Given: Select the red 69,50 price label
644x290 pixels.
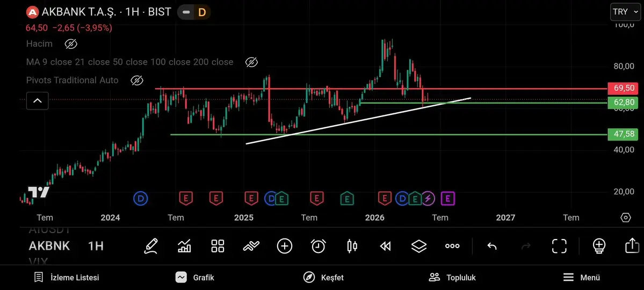Looking at the screenshot, I should (624, 88).
